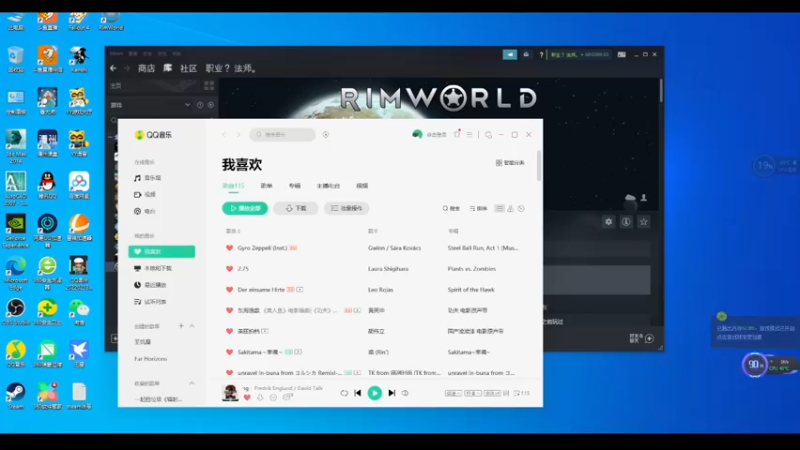Click the clock icon beside view options

coord(521,209)
